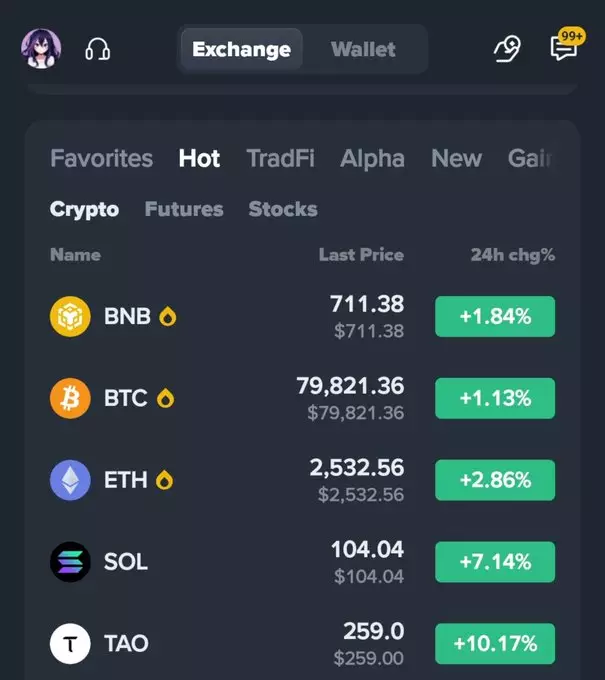Viewport: 605px width, 680px height.
Task: Open the Alpha tab
Action: tap(373, 158)
